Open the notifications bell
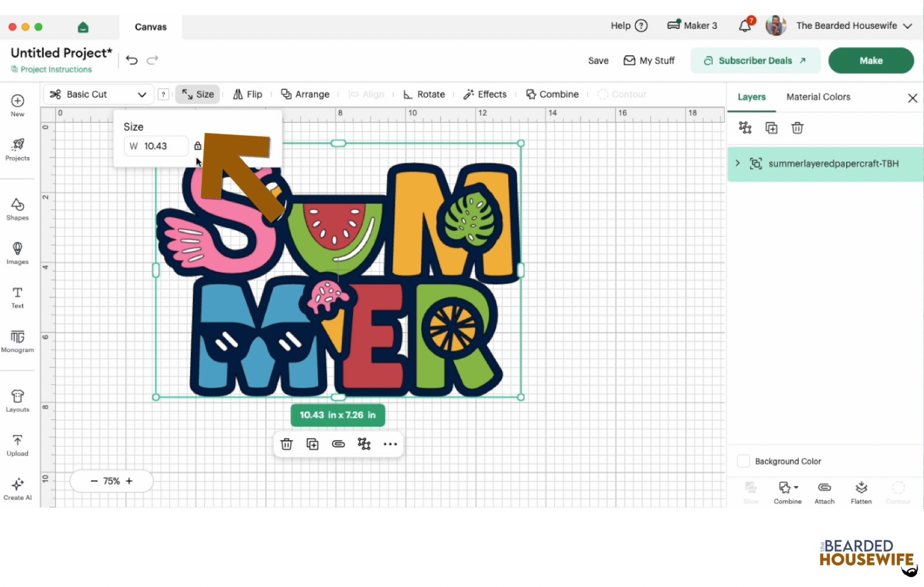The image size is (924, 587). coord(746,25)
